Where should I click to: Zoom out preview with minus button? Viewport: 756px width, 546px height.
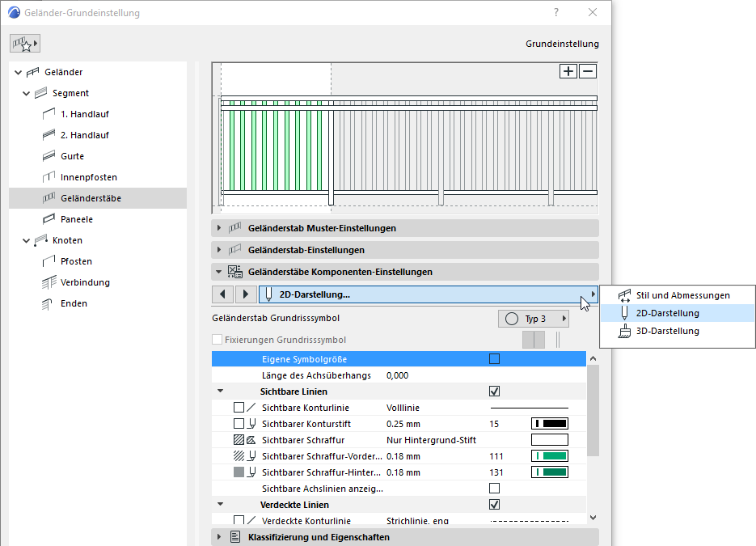click(588, 71)
